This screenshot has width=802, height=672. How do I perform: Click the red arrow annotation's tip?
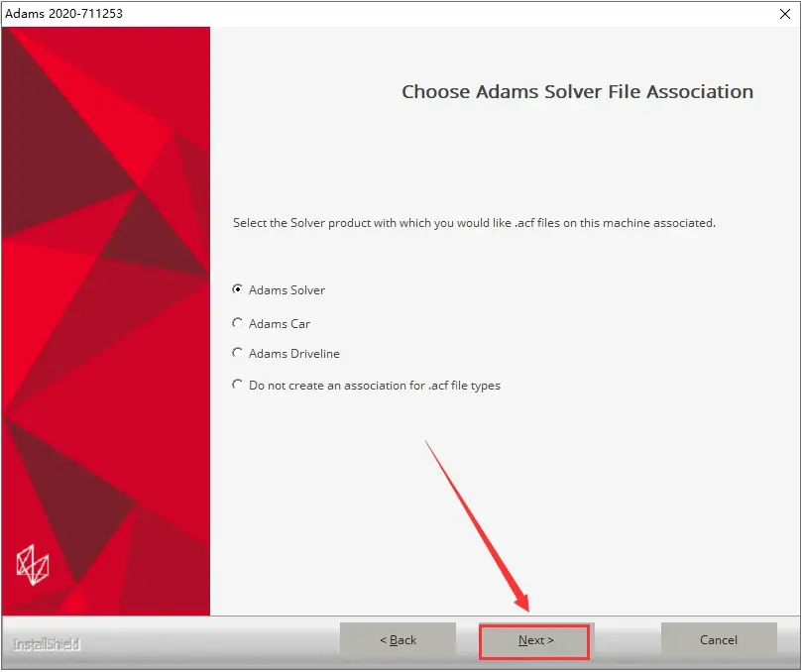click(x=527, y=611)
